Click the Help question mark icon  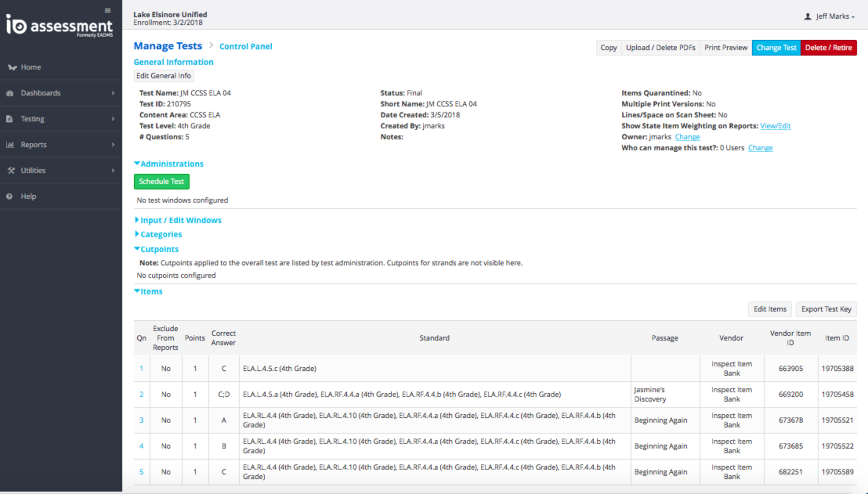coord(9,197)
